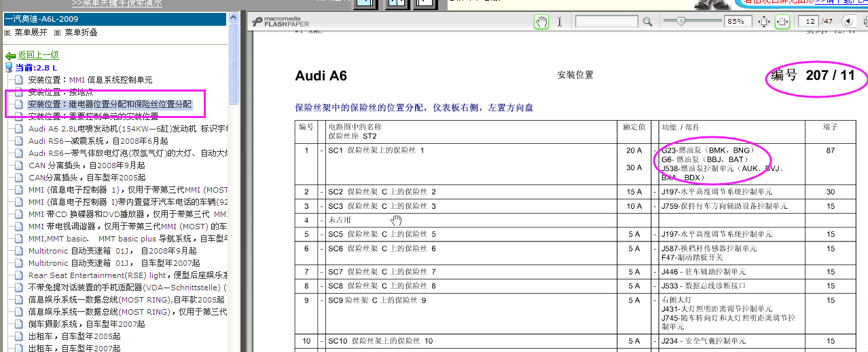Open 信息娱乐系统一数据总线 自年款2005起
The image size is (868, 352).
coord(126,300)
